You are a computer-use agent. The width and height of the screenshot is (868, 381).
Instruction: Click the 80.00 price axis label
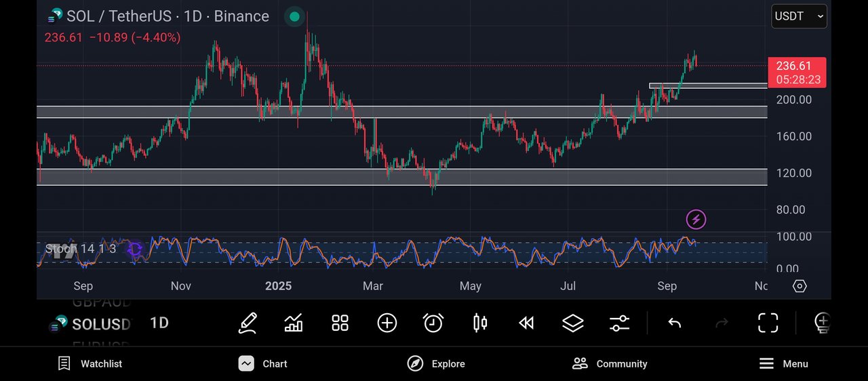pos(791,209)
